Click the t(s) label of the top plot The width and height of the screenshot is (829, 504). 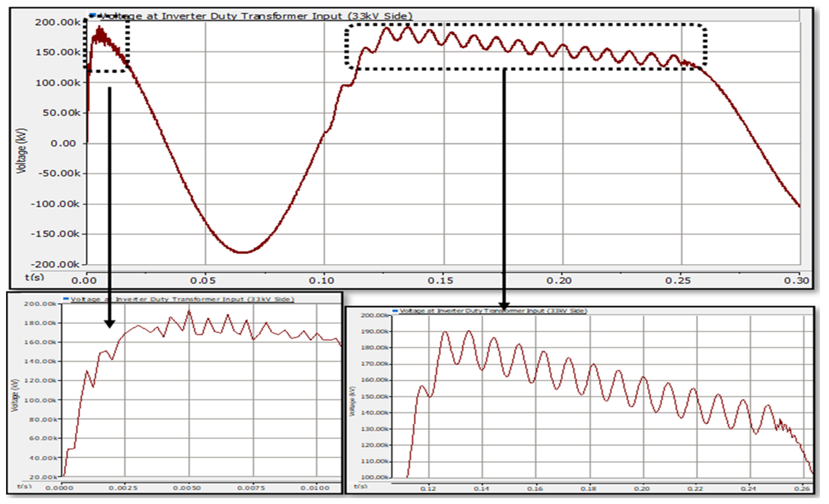point(35,277)
